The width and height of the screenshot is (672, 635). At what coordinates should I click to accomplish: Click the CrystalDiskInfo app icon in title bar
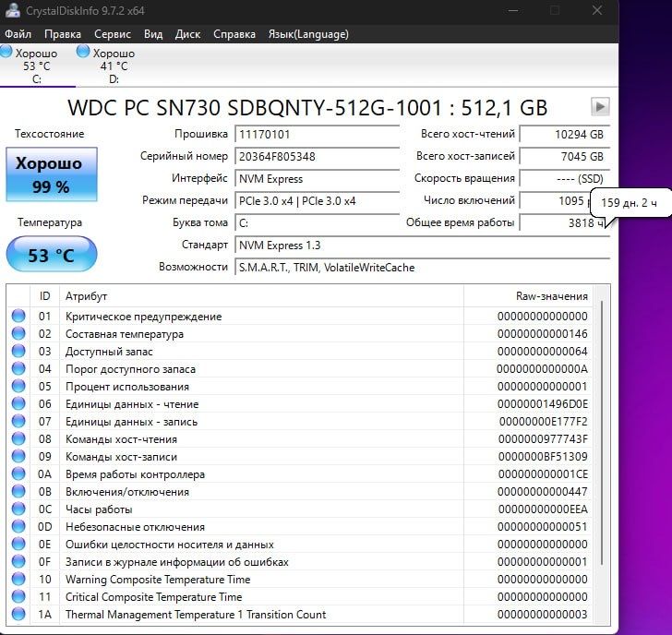[x=9, y=10]
